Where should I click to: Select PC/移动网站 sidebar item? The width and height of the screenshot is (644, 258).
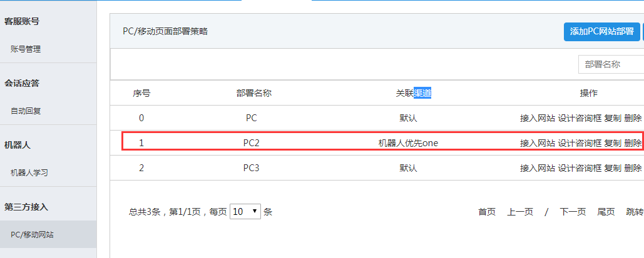click(x=32, y=234)
